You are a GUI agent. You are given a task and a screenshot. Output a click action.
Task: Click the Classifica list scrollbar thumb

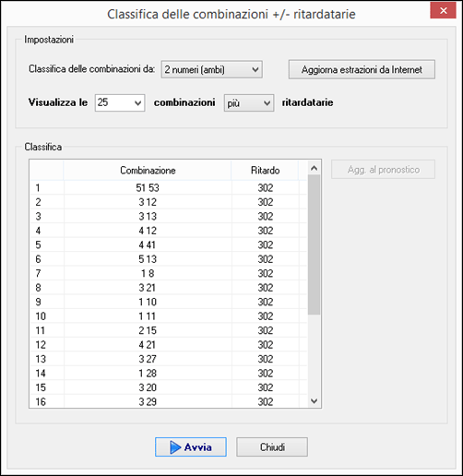[314, 244]
